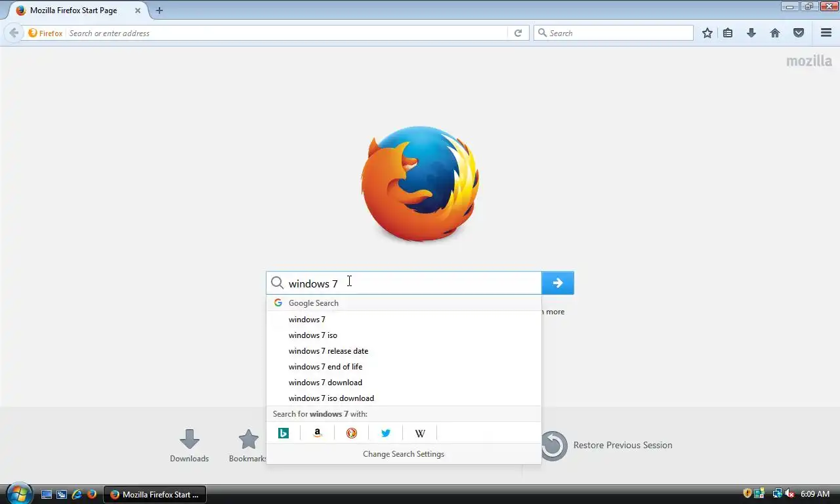Screen dimensions: 840x504
Task: Click the browser back arrow button
Action: (14, 33)
